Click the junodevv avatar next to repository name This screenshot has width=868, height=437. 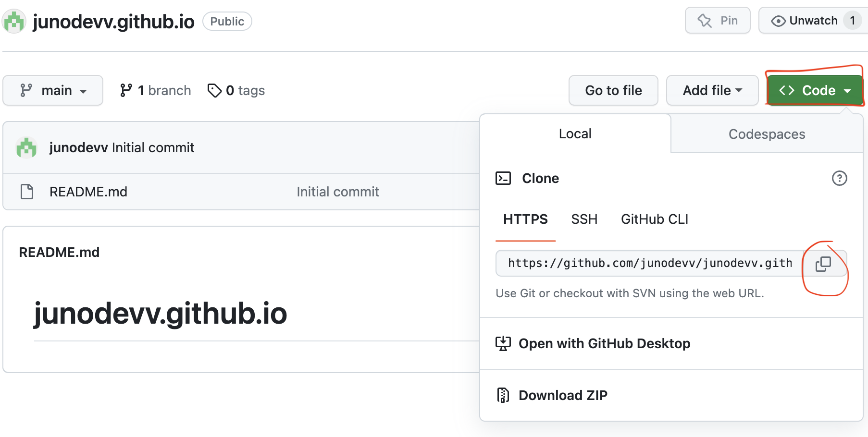14,22
